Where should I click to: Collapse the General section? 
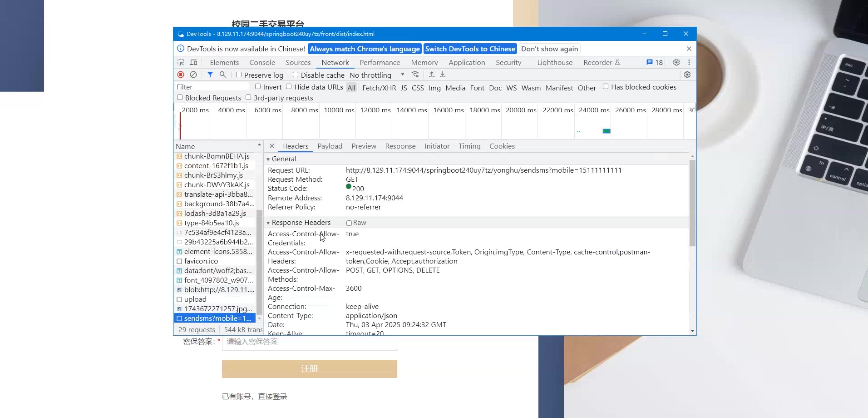click(268, 159)
